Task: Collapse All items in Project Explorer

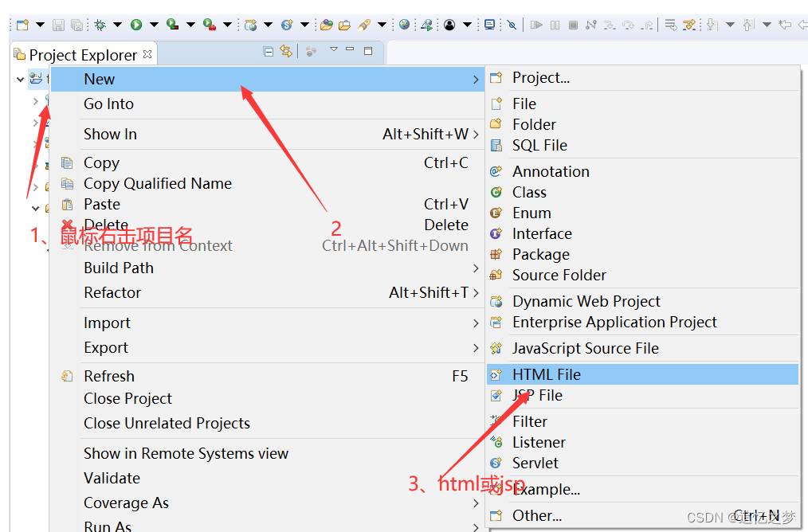Action: pyautogui.click(x=268, y=50)
